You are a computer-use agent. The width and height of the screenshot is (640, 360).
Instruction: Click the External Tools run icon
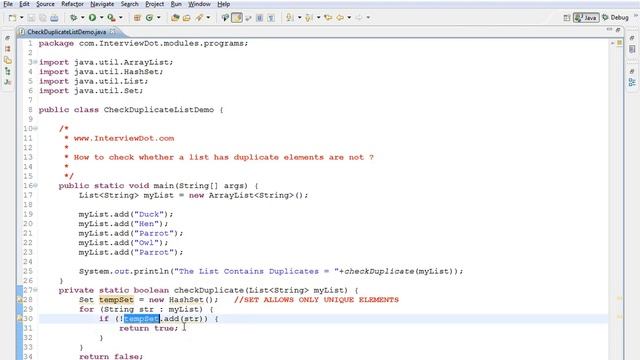pos(111,18)
